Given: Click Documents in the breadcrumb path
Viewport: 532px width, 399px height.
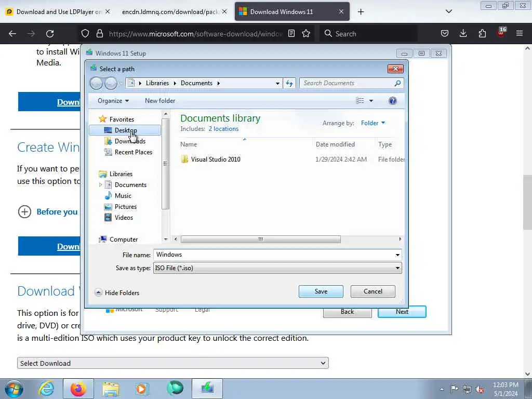Looking at the screenshot, I should 196,83.
